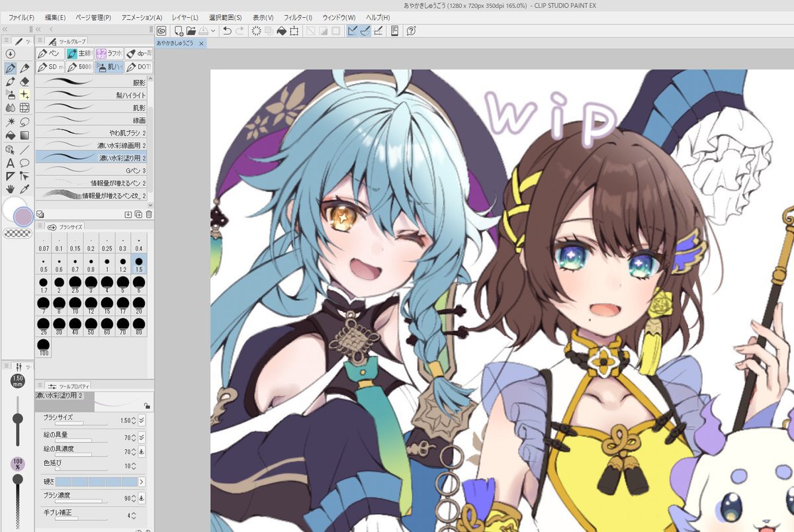Click the 手ブレ補正 value stepper arrows
The width and height of the screenshot is (794, 532).
pos(134,515)
